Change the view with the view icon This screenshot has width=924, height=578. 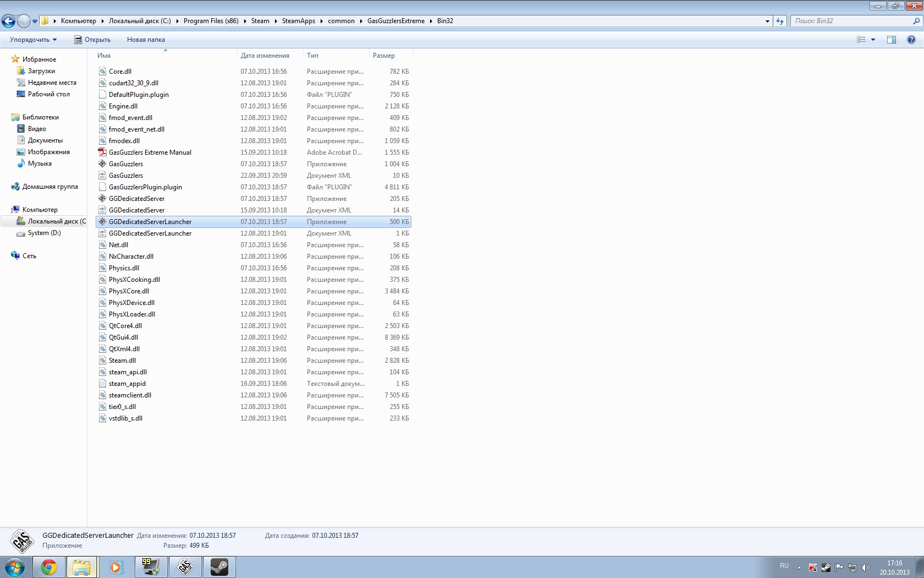coord(861,40)
